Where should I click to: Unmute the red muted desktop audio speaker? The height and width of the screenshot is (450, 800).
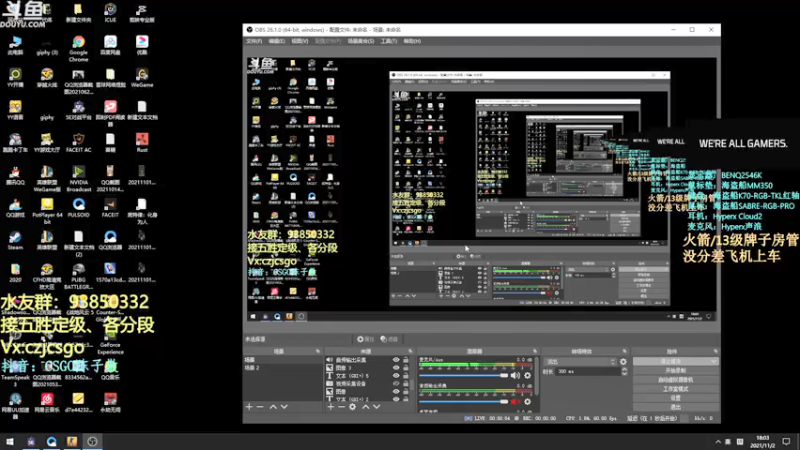[515, 402]
